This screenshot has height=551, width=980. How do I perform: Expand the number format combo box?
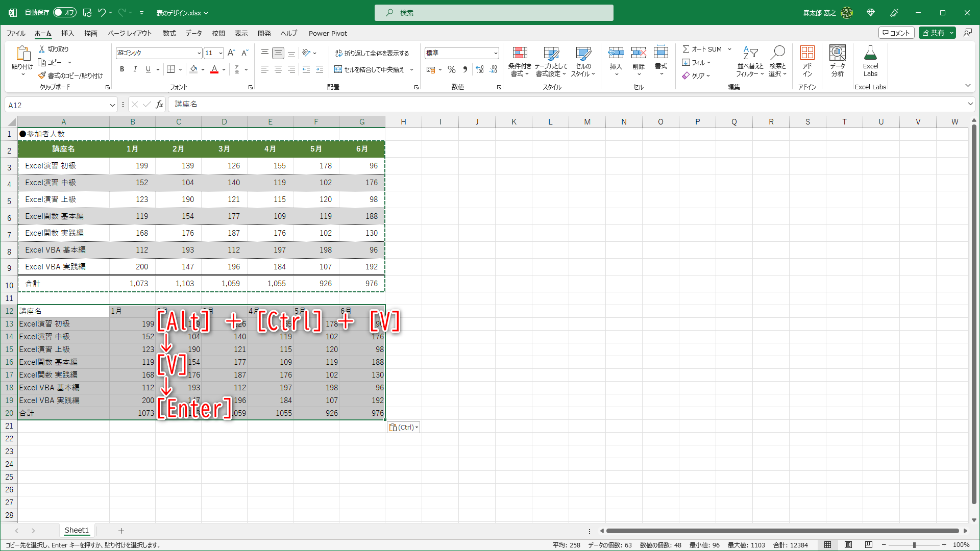coord(495,53)
